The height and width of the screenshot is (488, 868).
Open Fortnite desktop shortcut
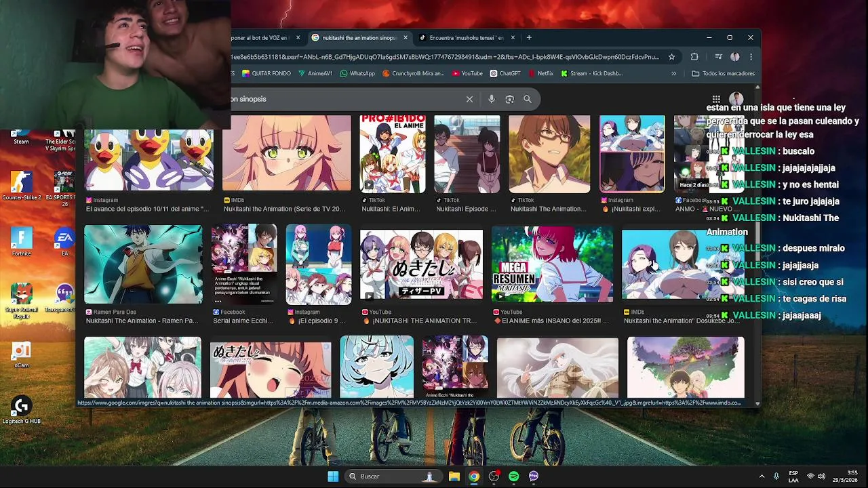[21, 241]
